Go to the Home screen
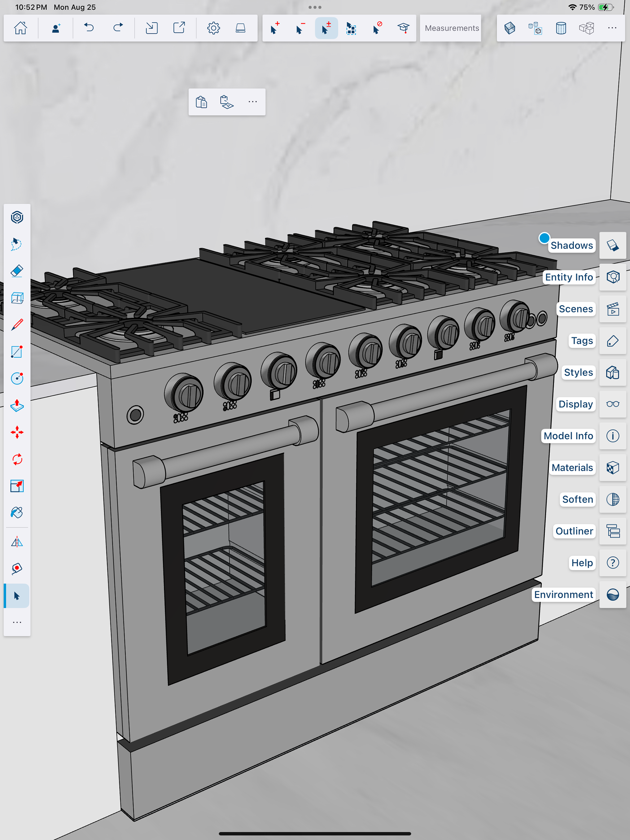The height and width of the screenshot is (840, 630). coord(20,28)
